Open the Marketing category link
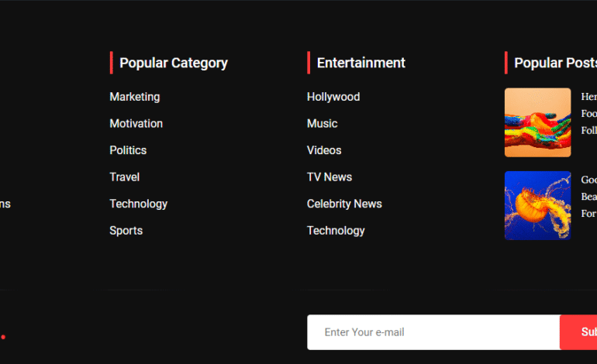 coord(134,97)
